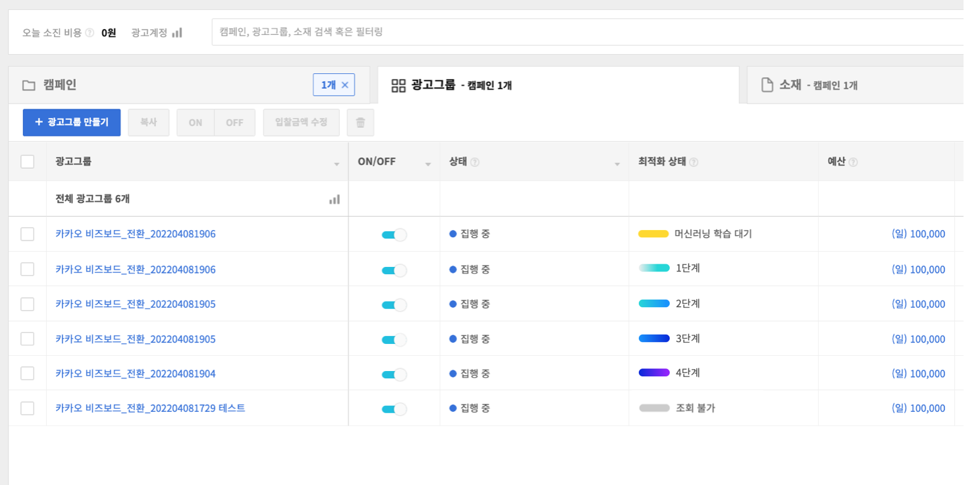The image size is (980, 485).
Task: Click the 입찰금액 수정 button
Action: point(302,123)
